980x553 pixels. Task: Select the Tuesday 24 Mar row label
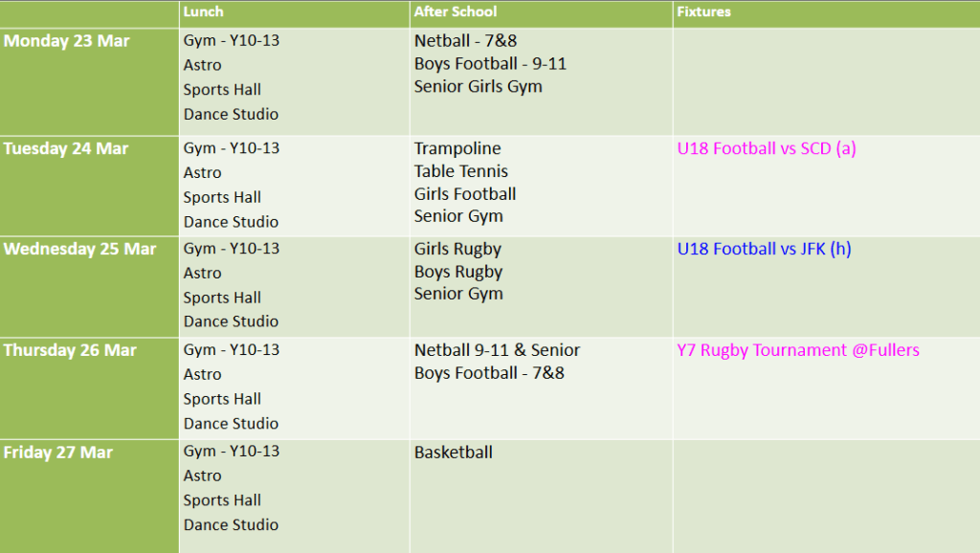(x=66, y=148)
